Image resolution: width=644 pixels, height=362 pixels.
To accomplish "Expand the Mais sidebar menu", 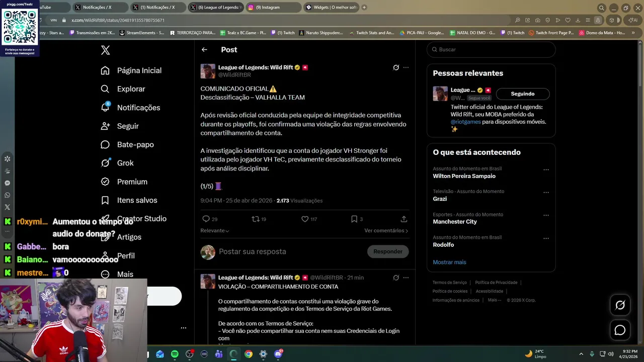I will [x=117, y=275].
